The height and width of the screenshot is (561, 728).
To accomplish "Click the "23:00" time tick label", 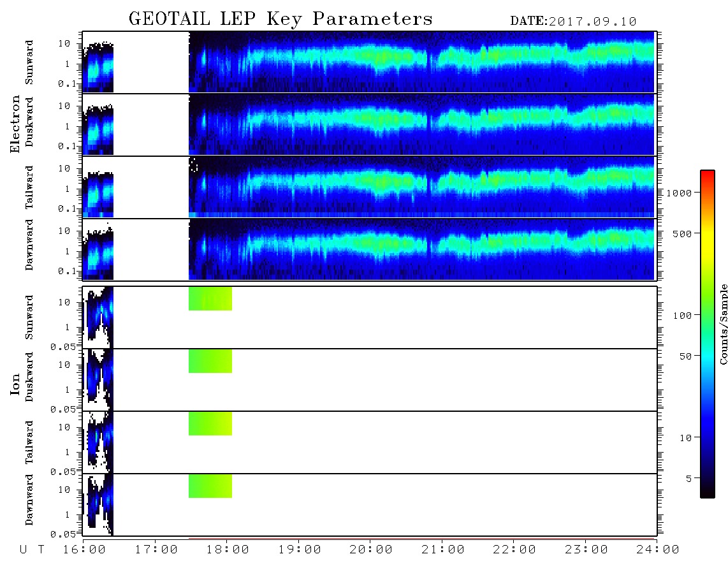I will click(586, 550).
